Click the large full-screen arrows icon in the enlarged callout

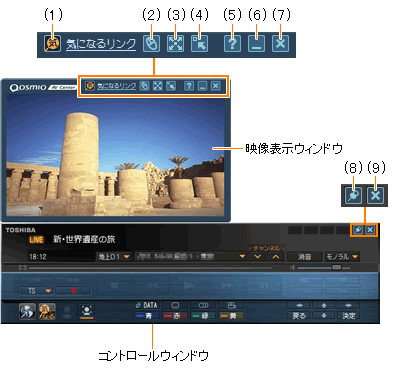pyautogui.click(x=175, y=44)
